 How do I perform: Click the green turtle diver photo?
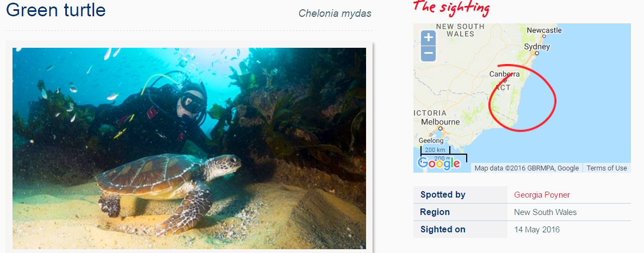pyautogui.click(x=189, y=148)
